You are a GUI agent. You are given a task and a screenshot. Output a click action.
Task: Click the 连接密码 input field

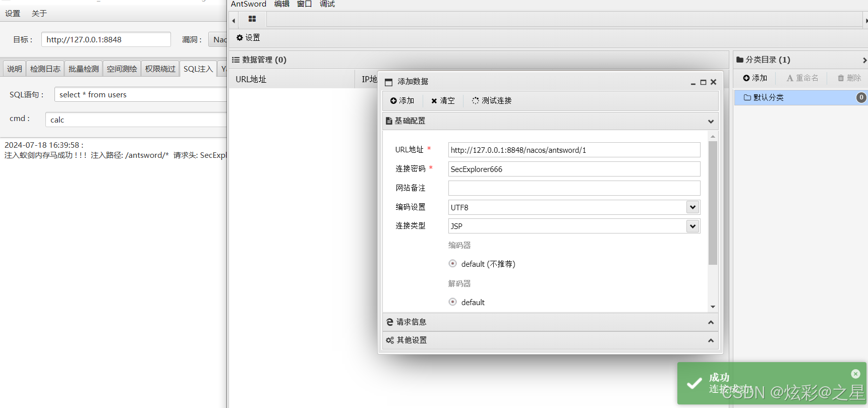[x=574, y=169]
